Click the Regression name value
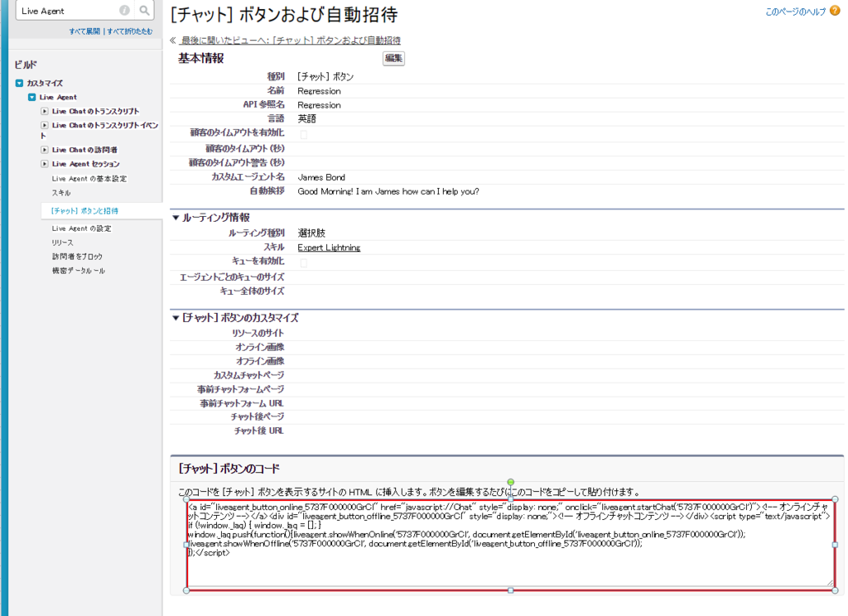This screenshot has height=616, width=848. 319,91
